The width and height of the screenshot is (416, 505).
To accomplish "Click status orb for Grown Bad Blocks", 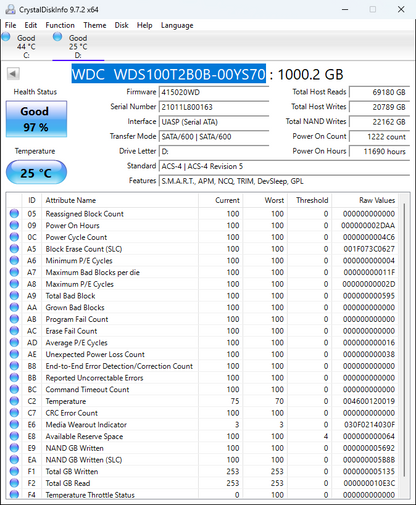I will coord(14,307).
